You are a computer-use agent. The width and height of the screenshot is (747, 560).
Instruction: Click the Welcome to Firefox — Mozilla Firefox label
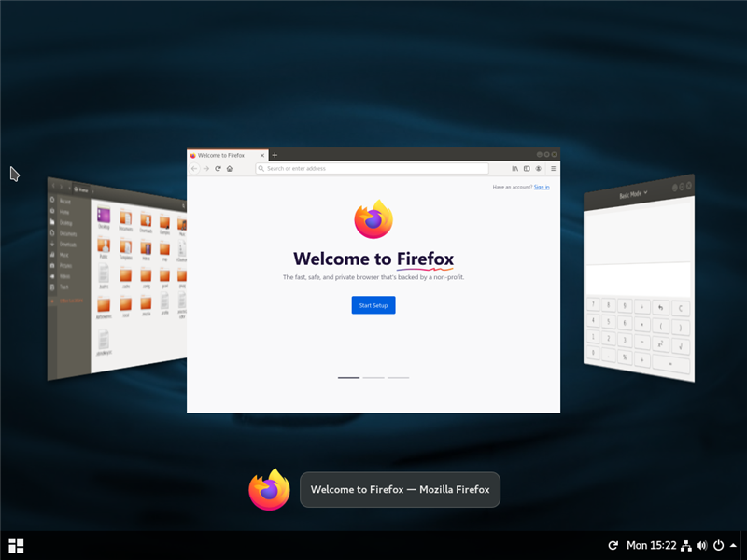point(401,489)
